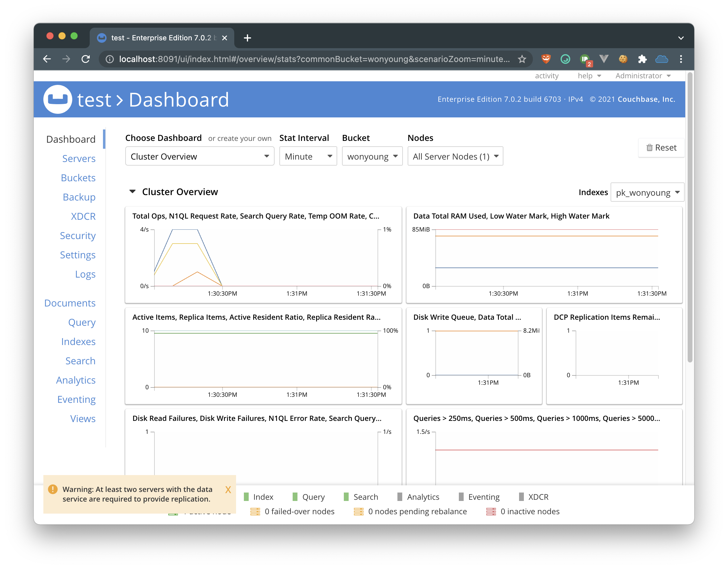Click the Couchbase logo icon
Screen dimensions: 728x569
tap(57, 99)
